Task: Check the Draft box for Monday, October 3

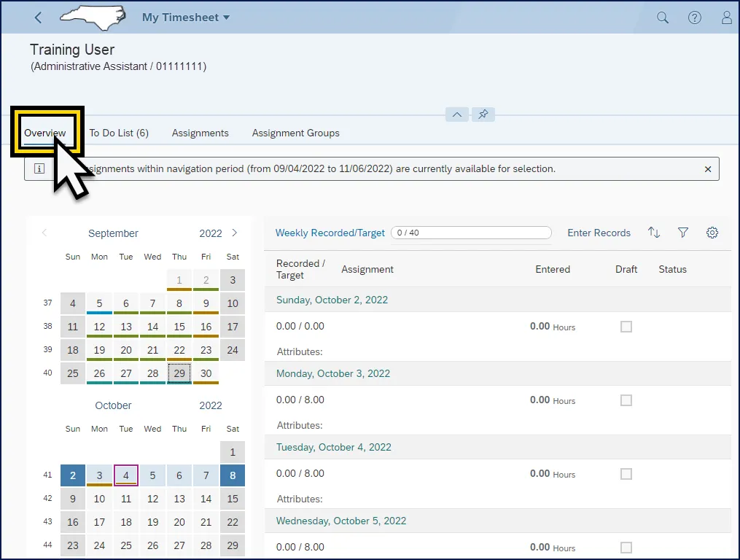Action: pos(626,400)
